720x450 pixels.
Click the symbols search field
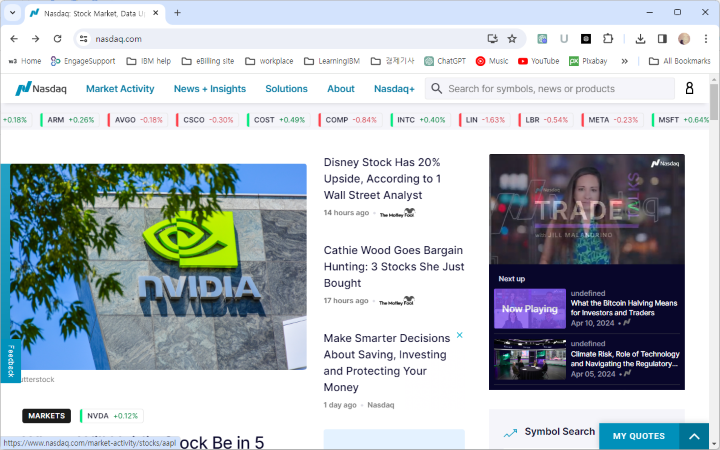[550, 89]
